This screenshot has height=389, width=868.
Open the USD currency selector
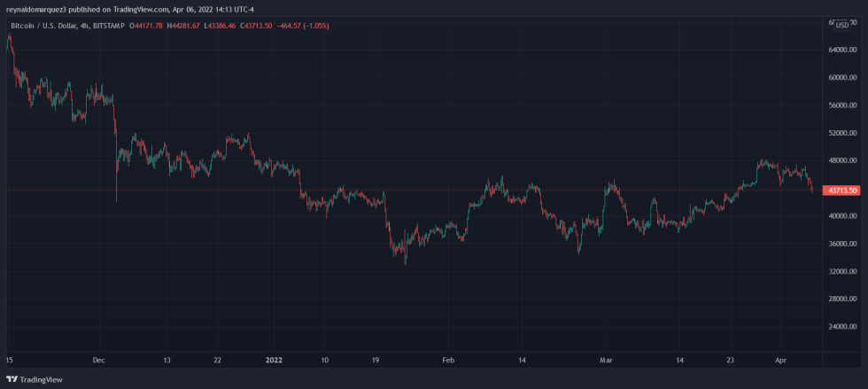pyautogui.click(x=841, y=25)
